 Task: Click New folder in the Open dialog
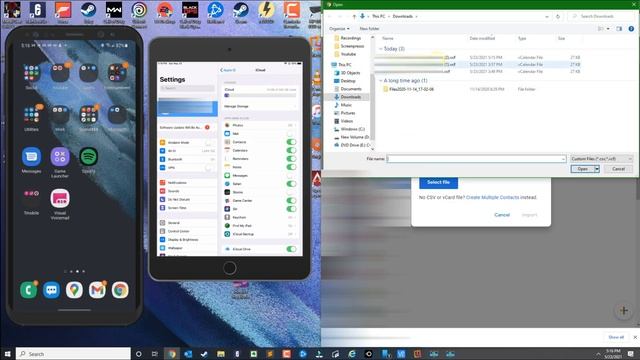(x=369, y=29)
